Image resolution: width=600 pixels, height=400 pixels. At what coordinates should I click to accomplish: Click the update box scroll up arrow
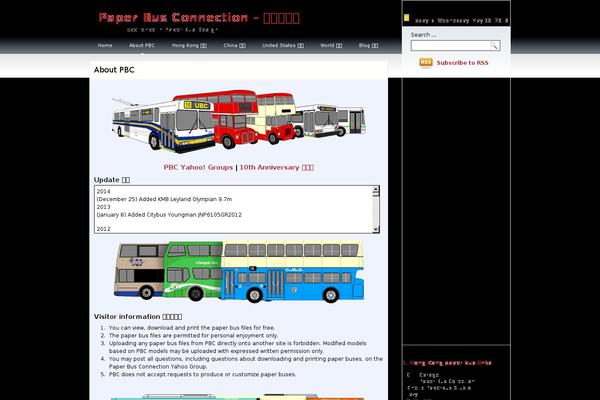pos(376,189)
